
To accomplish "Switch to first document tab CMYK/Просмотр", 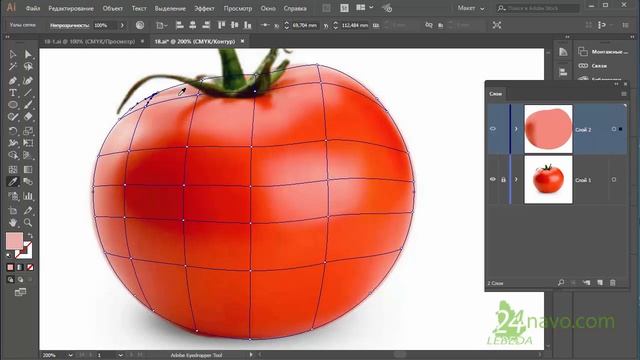I will pos(90,41).
